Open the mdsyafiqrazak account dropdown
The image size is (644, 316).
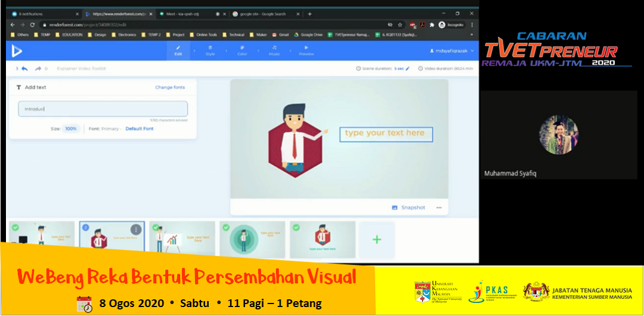[x=452, y=51]
